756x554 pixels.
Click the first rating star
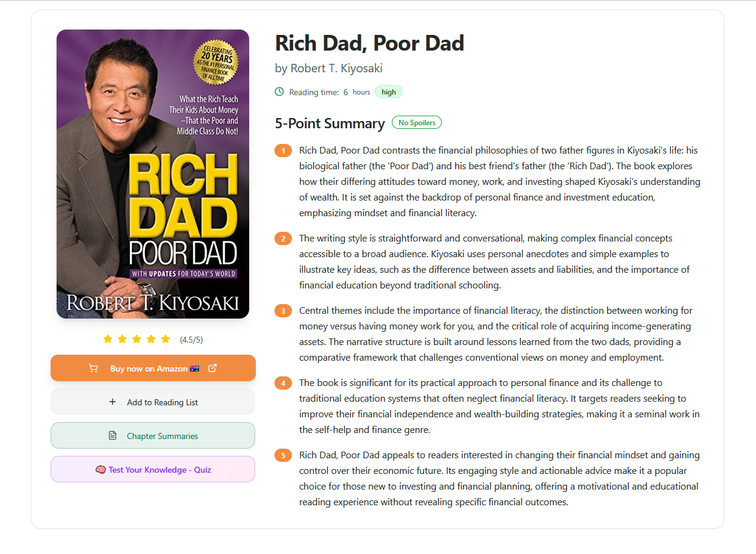(x=108, y=339)
